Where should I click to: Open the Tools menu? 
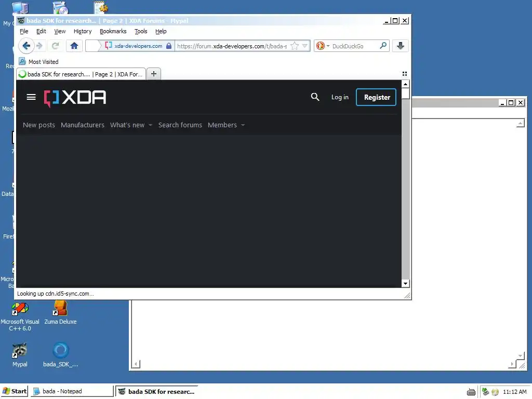[x=141, y=31]
